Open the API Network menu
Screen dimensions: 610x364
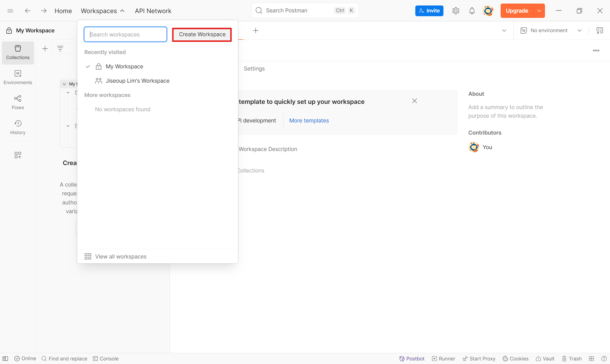pyautogui.click(x=153, y=11)
